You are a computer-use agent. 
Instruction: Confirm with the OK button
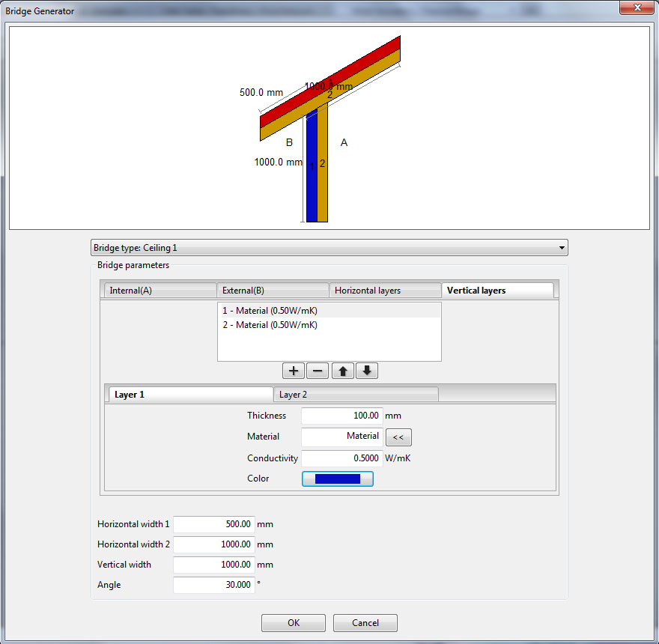pos(294,623)
